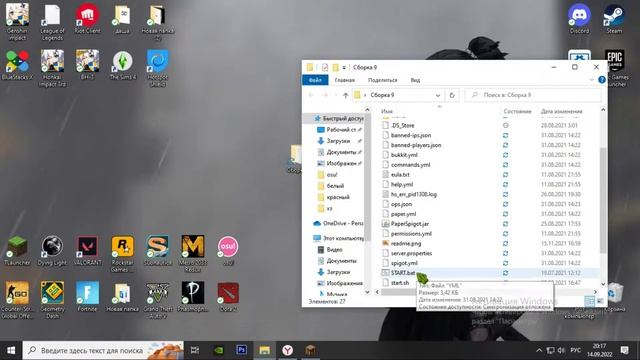Open the Hotspot Shield desktop icon
This screenshot has width=640, height=360.
[158, 67]
